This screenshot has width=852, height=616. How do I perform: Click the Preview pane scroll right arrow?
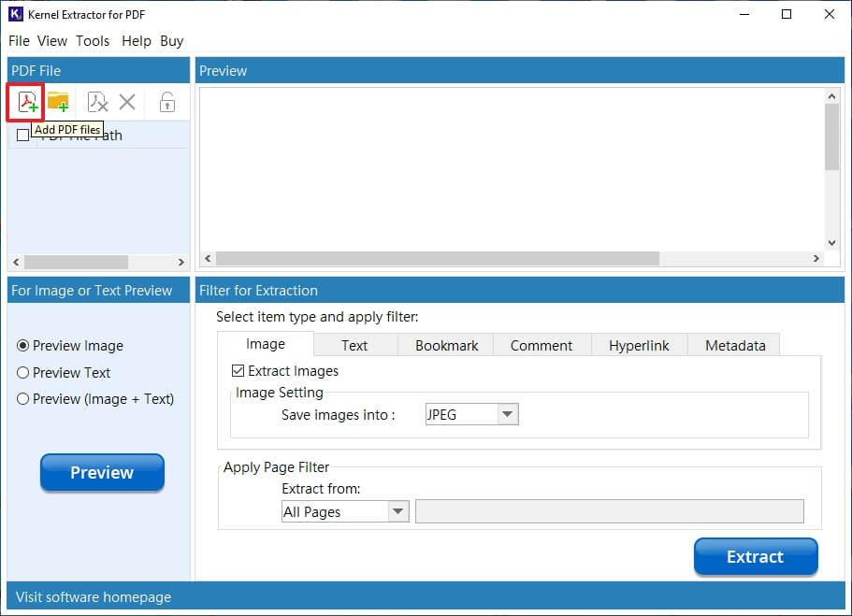click(816, 259)
